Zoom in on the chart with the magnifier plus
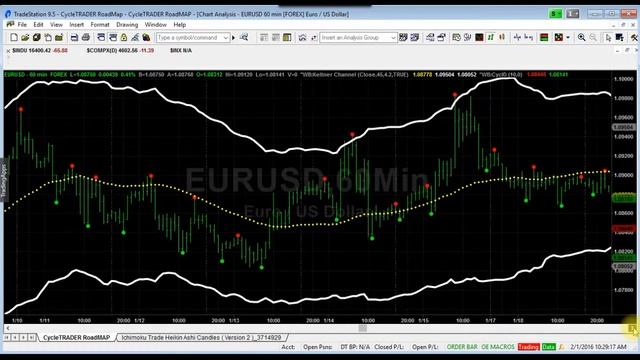Viewport: 640px width, 360px height. (582, 38)
